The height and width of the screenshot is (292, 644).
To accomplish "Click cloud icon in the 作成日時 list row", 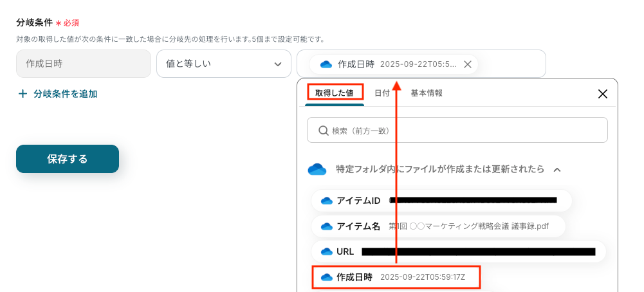I will [327, 277].
